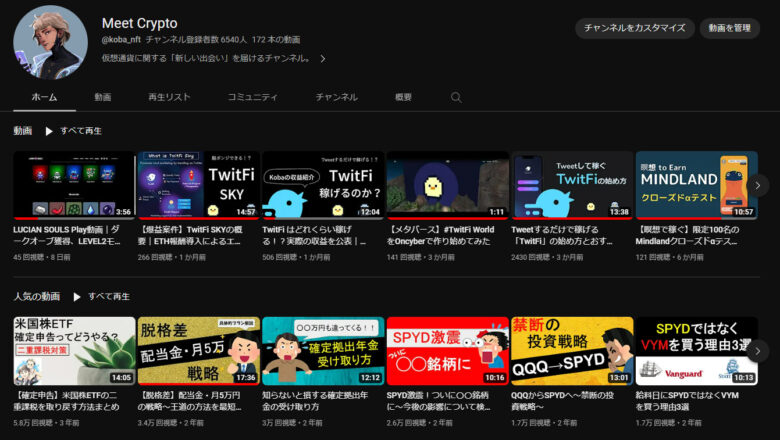780x440 pixels.
Task: Go to the チャンネル tab
Action: coord(336,97)
